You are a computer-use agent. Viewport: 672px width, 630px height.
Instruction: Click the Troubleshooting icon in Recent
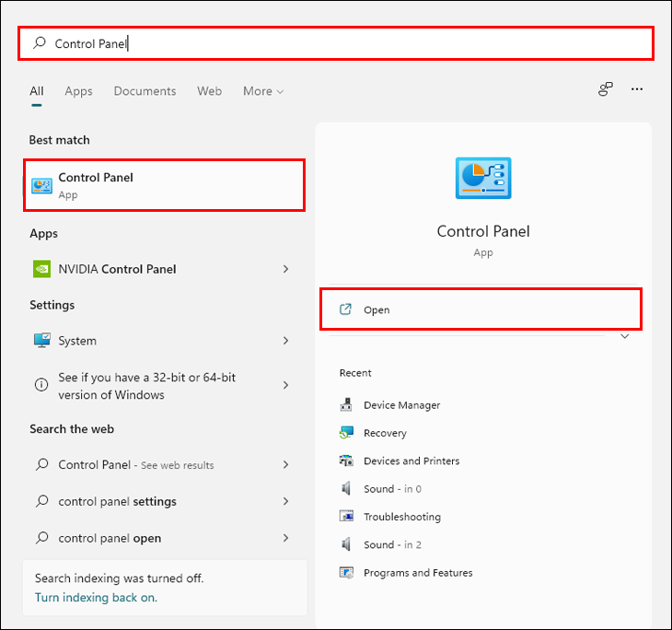(x=346, y=517)
